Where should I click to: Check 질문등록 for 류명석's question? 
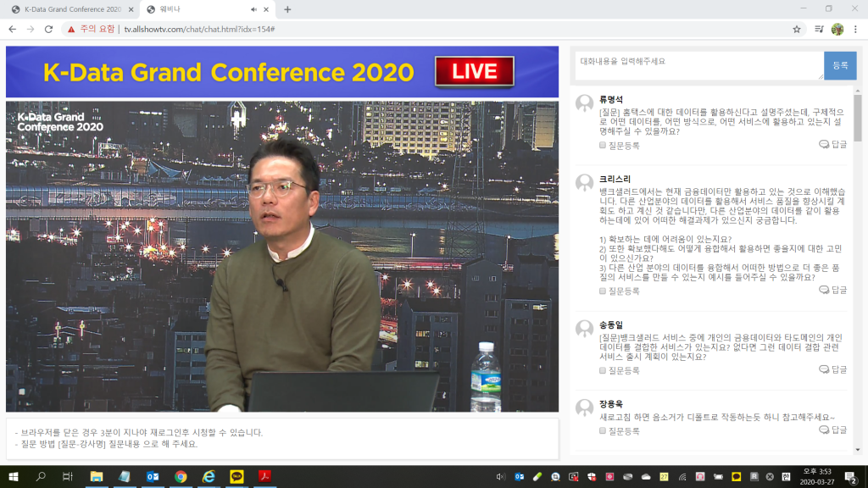point(603,146)
